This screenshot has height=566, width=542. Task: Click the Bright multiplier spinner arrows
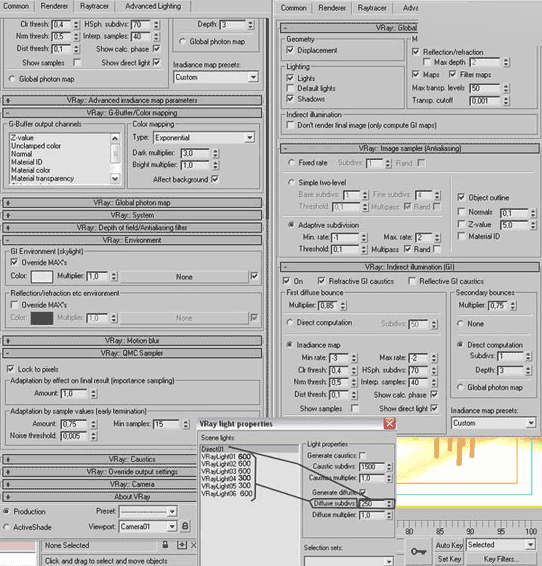(215, 165)
